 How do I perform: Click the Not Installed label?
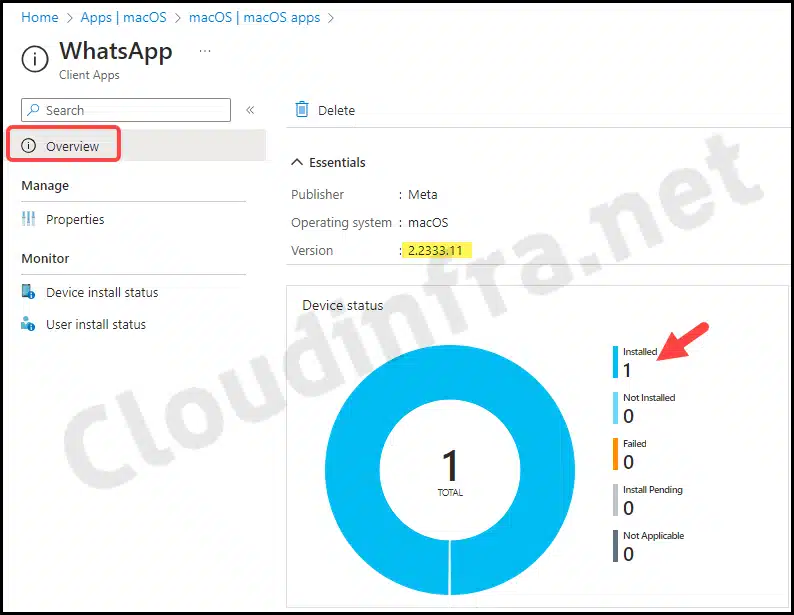pos(649,397)
